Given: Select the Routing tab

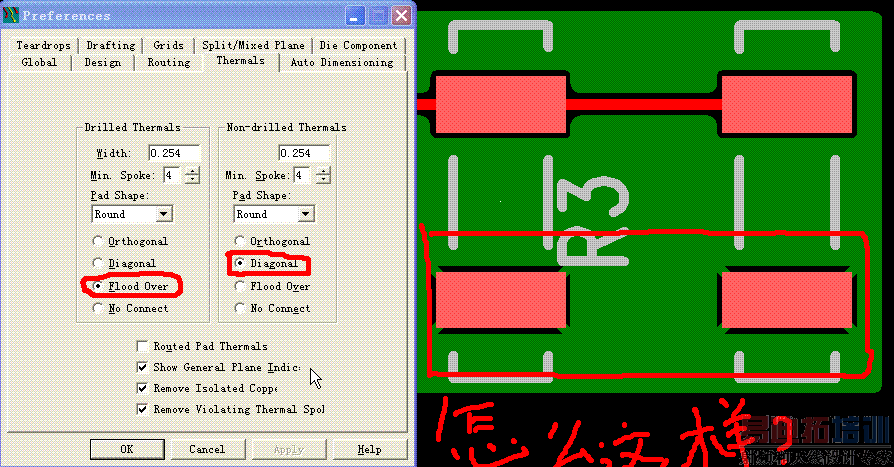Looking at the screenshot, I should (169, 62).
